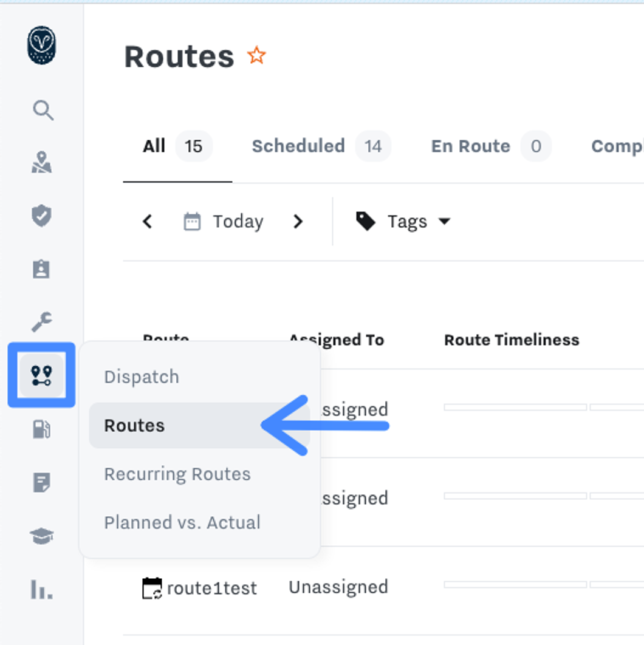
Task: Open the Documents sidebar icon
Action: (41, 483)
